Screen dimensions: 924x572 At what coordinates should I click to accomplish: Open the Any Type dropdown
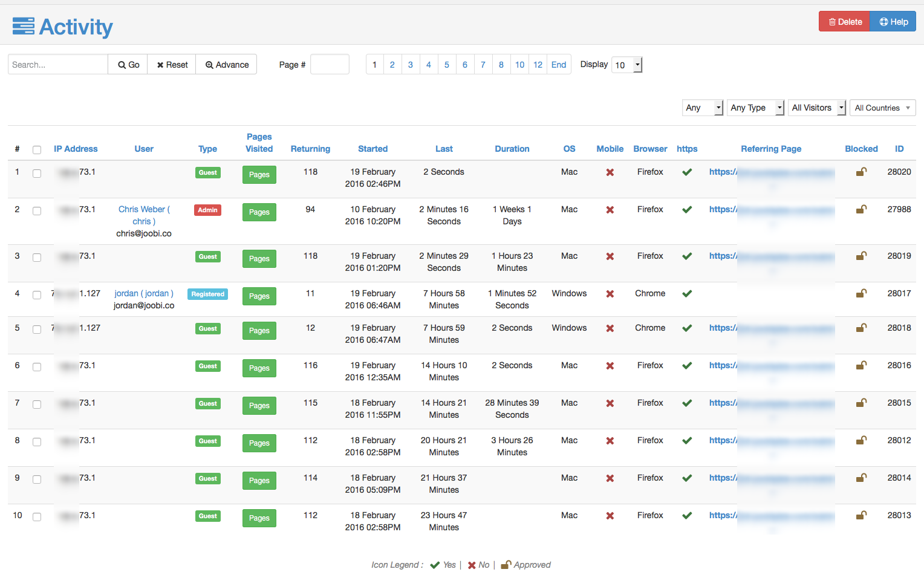pyautogui.click(x=755, y=108)
